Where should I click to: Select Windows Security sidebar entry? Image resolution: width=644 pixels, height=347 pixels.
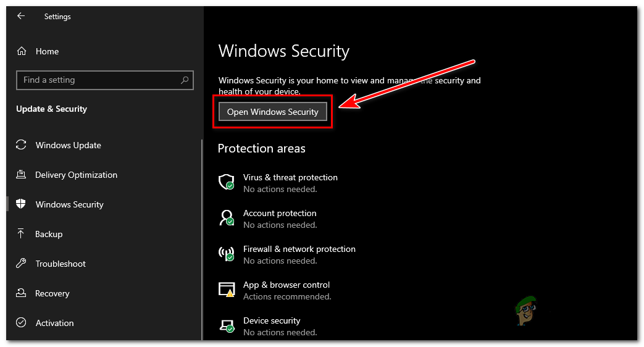[69, 204]
